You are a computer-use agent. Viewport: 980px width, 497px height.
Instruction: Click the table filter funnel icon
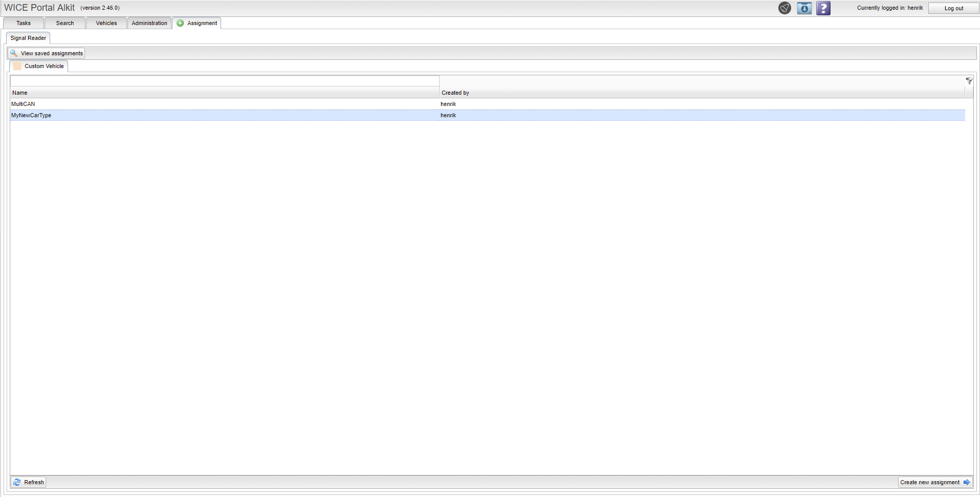[x=969, y=81]
